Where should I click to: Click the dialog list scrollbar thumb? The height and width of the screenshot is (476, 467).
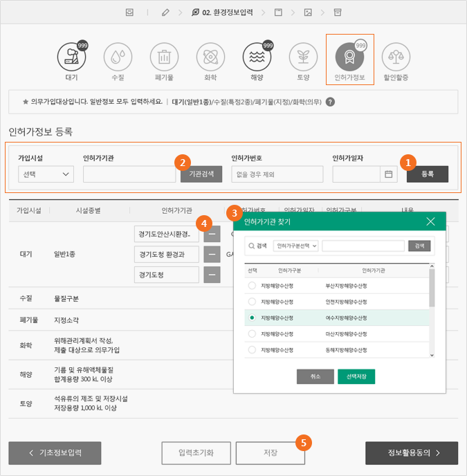[432, 288]
